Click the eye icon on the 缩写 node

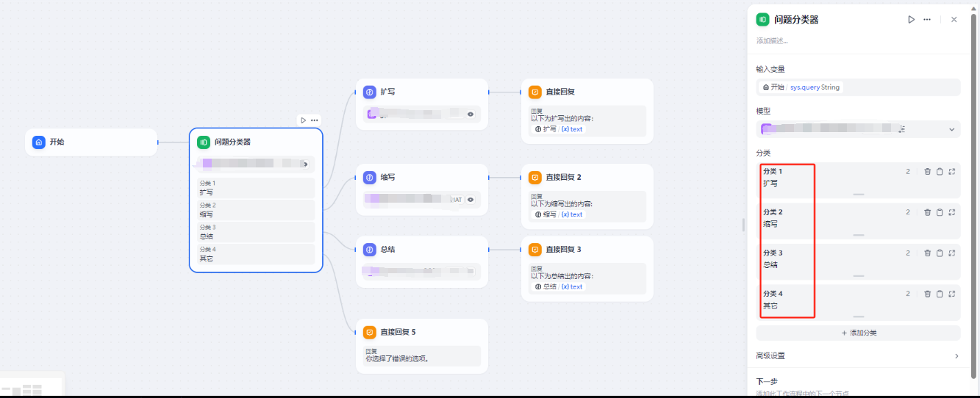[x=471, y=199]
